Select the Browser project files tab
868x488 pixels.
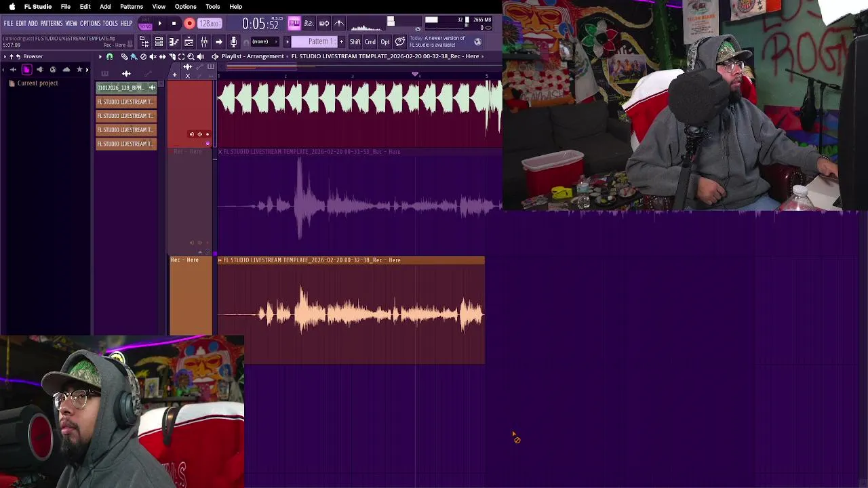(26, 69)
